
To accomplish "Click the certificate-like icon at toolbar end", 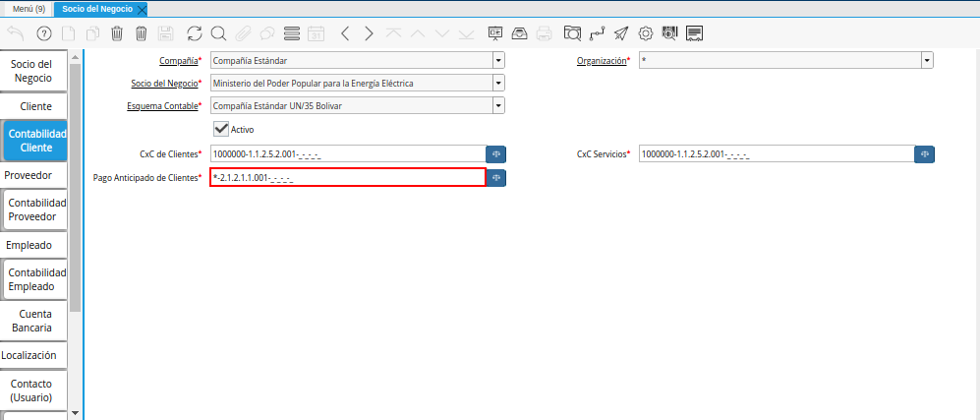I will tap(694, 33).
